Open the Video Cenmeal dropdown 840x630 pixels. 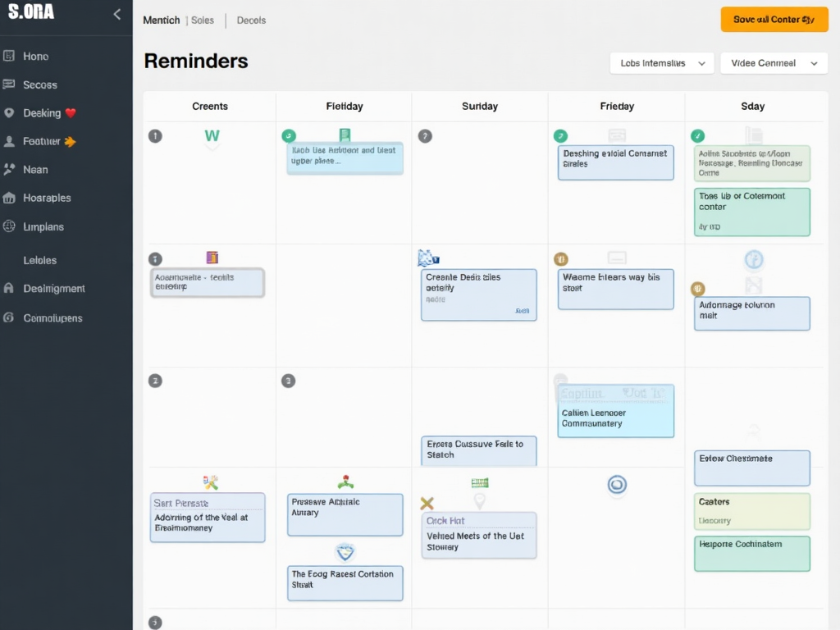pyautogui.click(x=773, y=63)
